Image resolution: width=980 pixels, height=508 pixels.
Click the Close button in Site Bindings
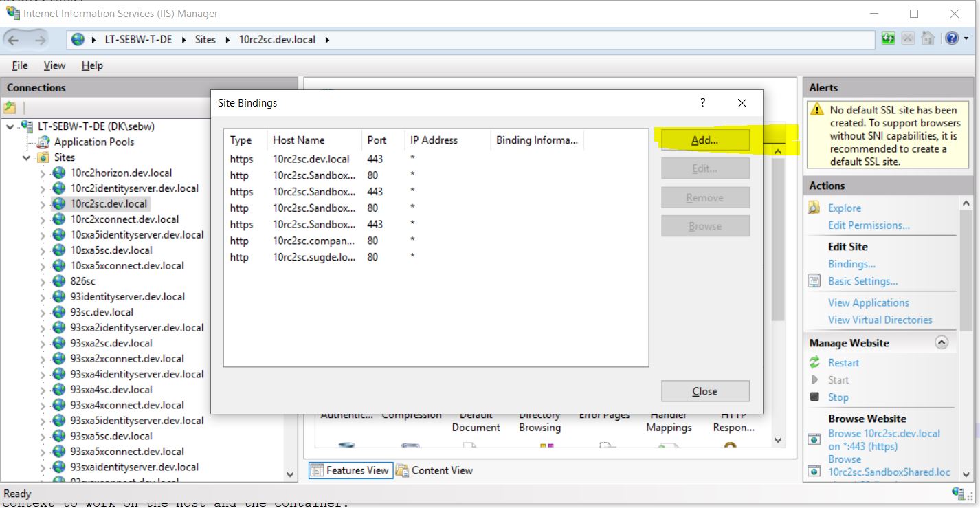tap(705, 391)
